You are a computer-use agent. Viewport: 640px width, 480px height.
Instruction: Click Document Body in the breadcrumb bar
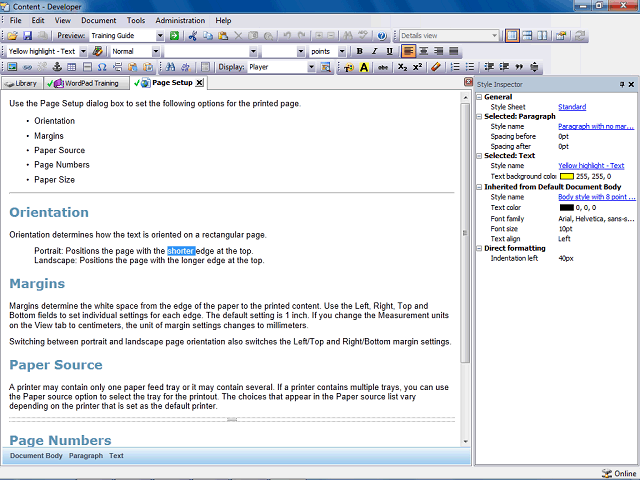click(x=36, y=456)
